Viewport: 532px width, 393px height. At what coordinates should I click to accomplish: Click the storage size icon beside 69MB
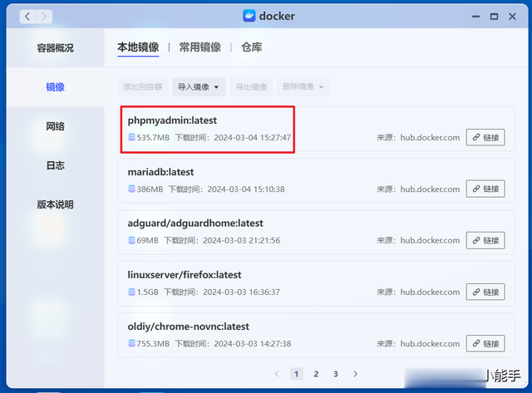pos(131,240)
